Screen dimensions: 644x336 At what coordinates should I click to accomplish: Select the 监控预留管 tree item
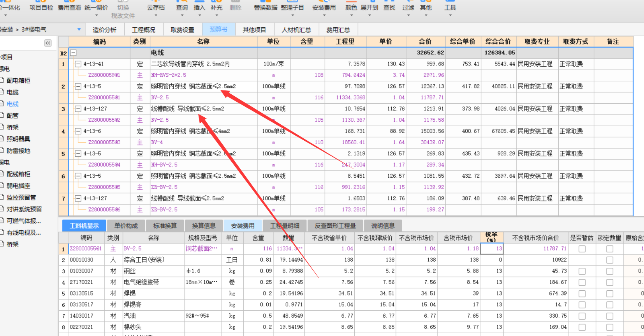(21, 197)
